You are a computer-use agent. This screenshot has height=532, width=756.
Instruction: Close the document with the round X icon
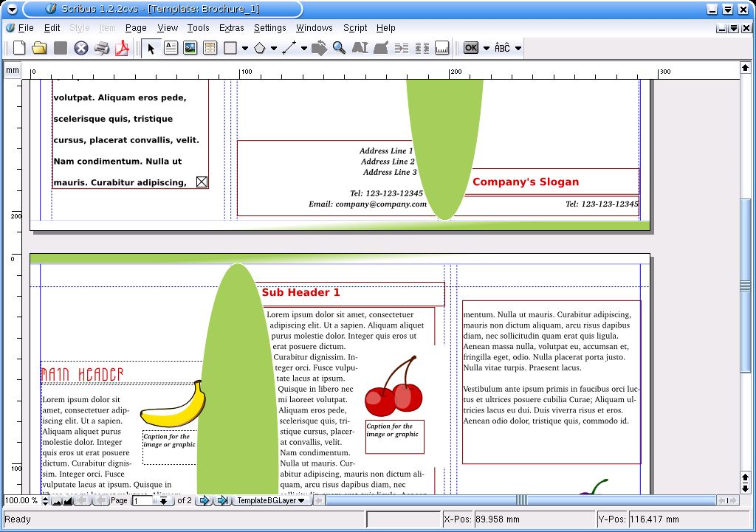pyautogui.click(x=81, y=48)
